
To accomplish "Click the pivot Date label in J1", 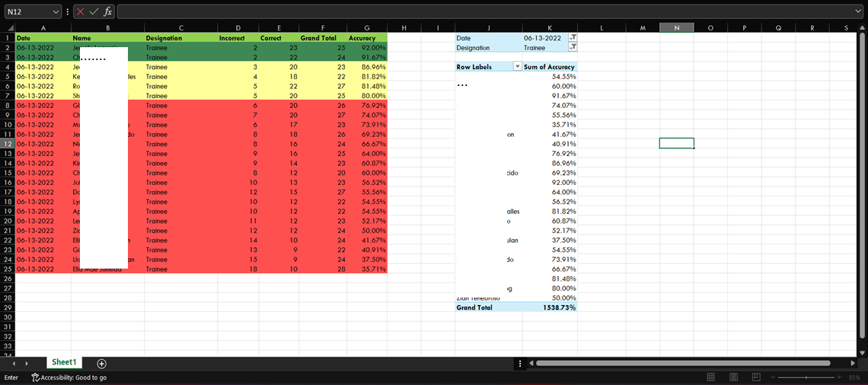I will [489, 38].
